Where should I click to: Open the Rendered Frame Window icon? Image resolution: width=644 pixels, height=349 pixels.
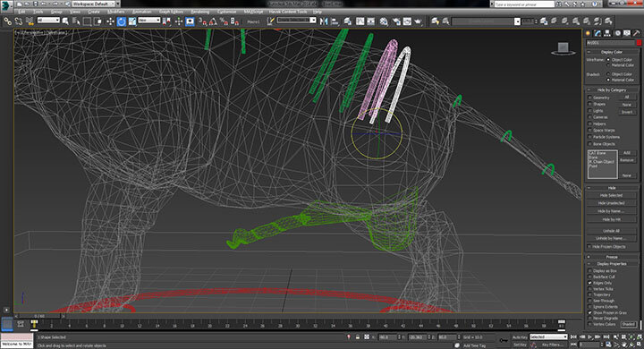pyautogui.click(x=407, y=21)
